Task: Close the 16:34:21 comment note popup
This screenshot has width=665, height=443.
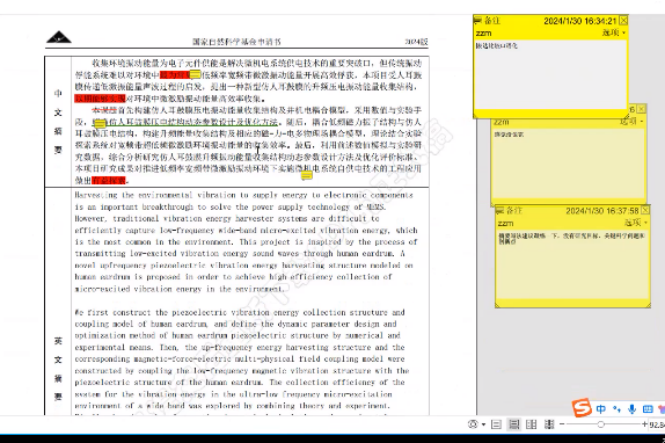Action: [624, 20]
